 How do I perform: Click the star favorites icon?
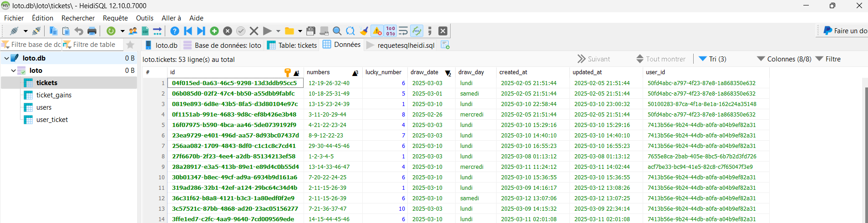[x=130, y=45]
